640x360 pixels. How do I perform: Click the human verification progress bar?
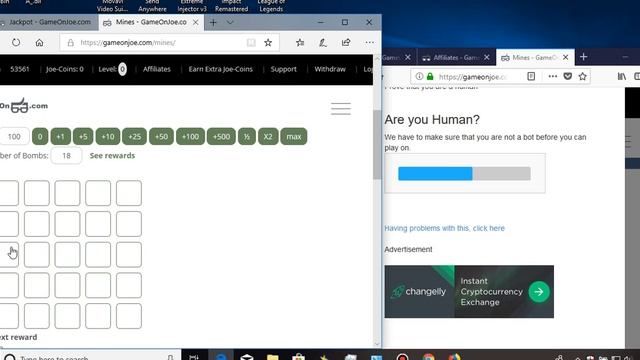point(464,173)
